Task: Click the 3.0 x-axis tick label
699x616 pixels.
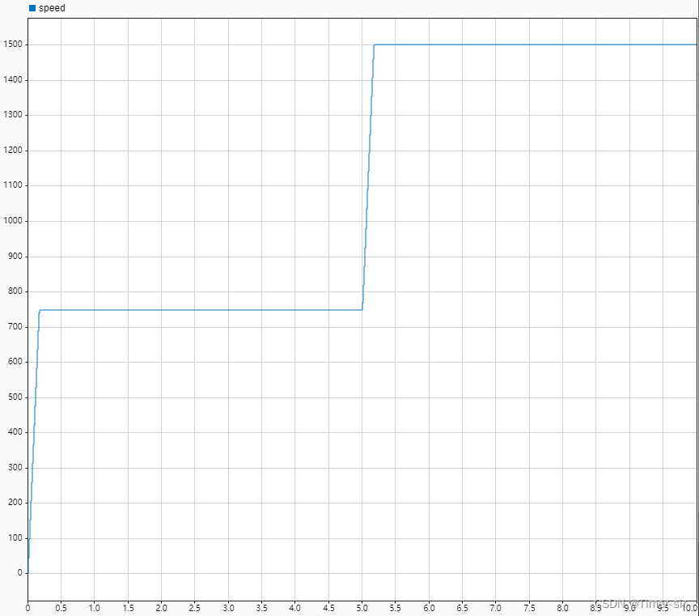Action: (x=228, y=608)
